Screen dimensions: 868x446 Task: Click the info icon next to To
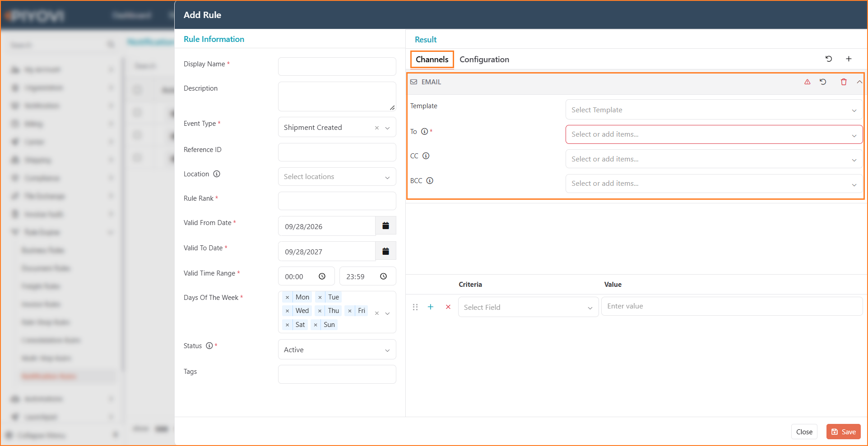pyautogui.click(x=424, y=132)
